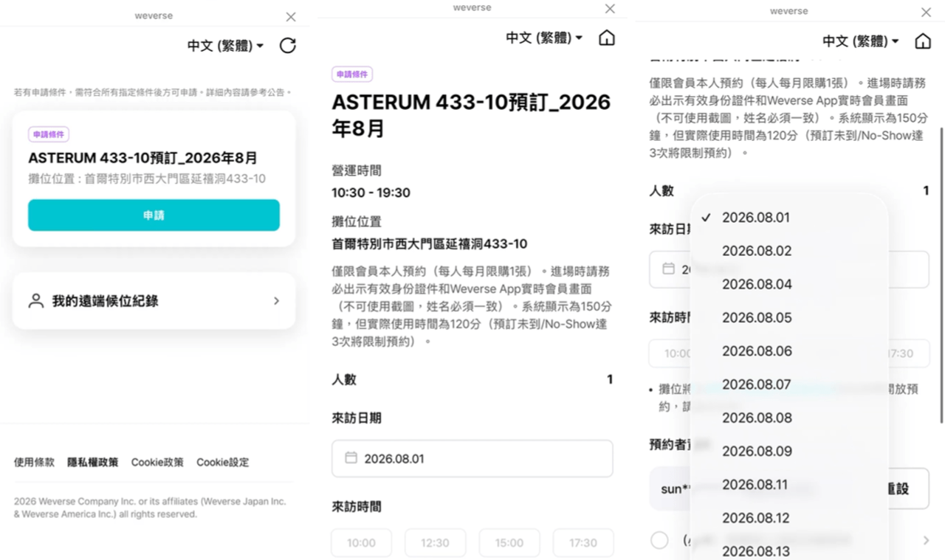Expand the 我的遠端候位紀錄 chevron arrow

[277, 301]
